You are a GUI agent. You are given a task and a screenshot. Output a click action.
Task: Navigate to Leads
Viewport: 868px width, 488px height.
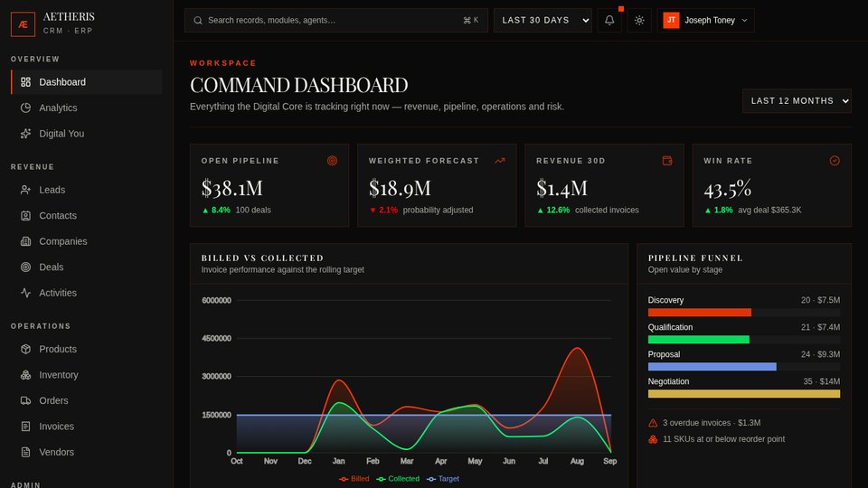tap(87, 190)
